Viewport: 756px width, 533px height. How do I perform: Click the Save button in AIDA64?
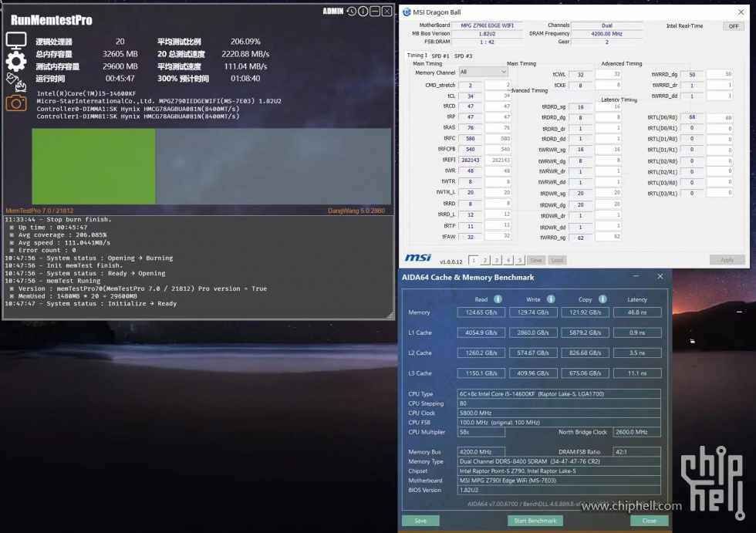(x=420, y=521)
